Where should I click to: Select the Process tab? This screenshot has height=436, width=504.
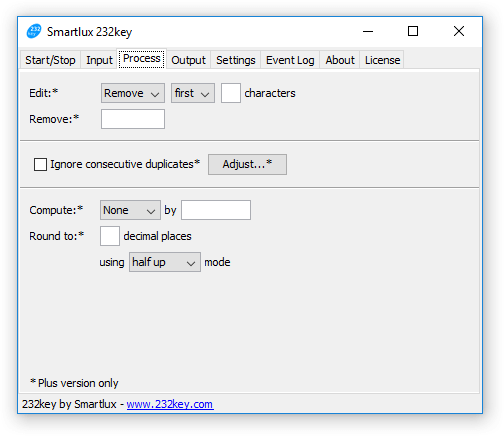[142, 59]
